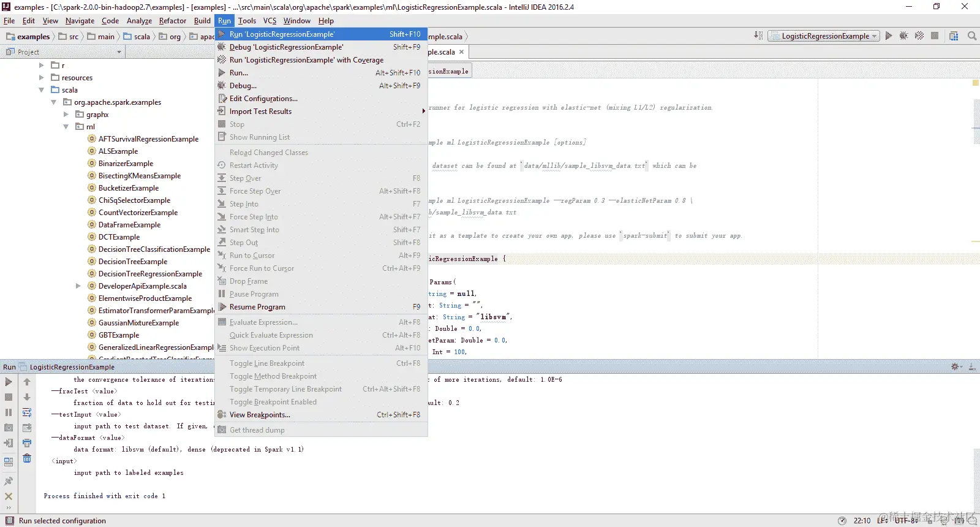Close the editor tab ending in ple.scala
This screenshot has height=527, width=980.
[x=461, y=52]
